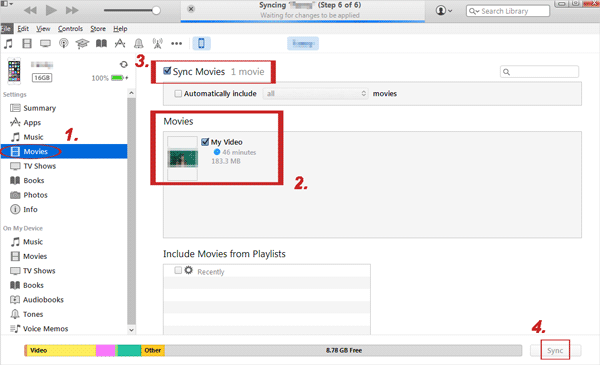Image resolution: width=600 pixels, height=365 pixels.
Task: Open the TV Shows library monitor icon
Action: tap(45, 44)
